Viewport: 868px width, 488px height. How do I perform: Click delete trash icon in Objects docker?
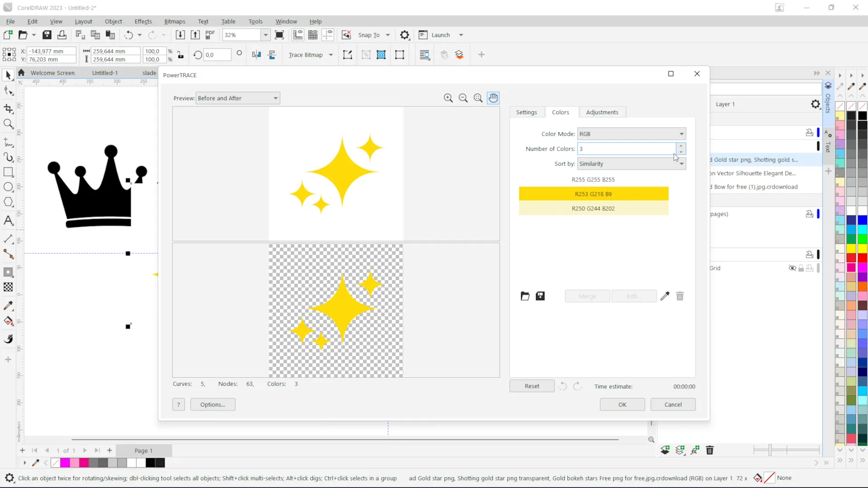click(710, 450)
